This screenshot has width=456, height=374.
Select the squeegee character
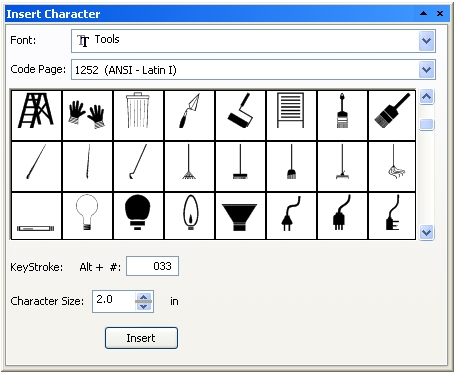pos(342,166)
